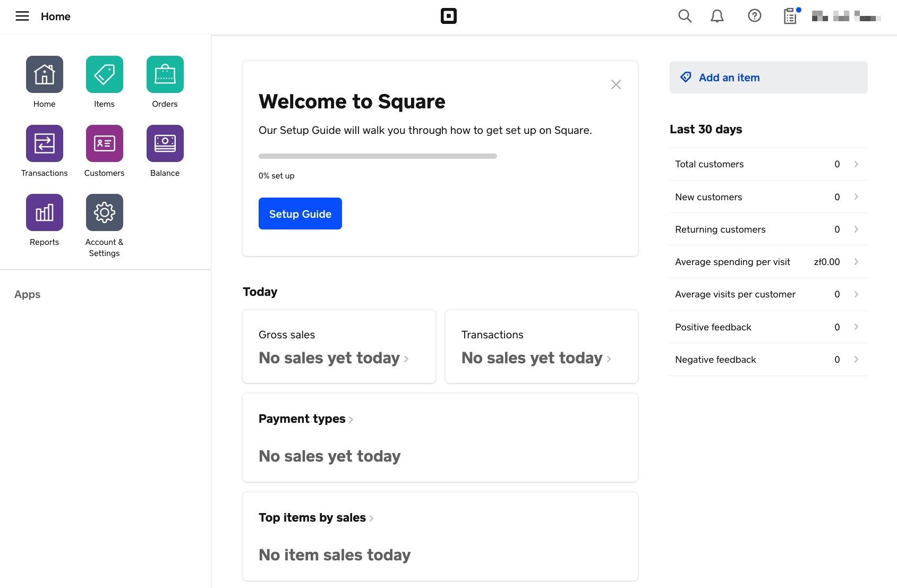Image resolution: width=897 pixels, height=588 pixels.
Task: Open Transactions arrows icon
Action: click(x=45, y=143)
